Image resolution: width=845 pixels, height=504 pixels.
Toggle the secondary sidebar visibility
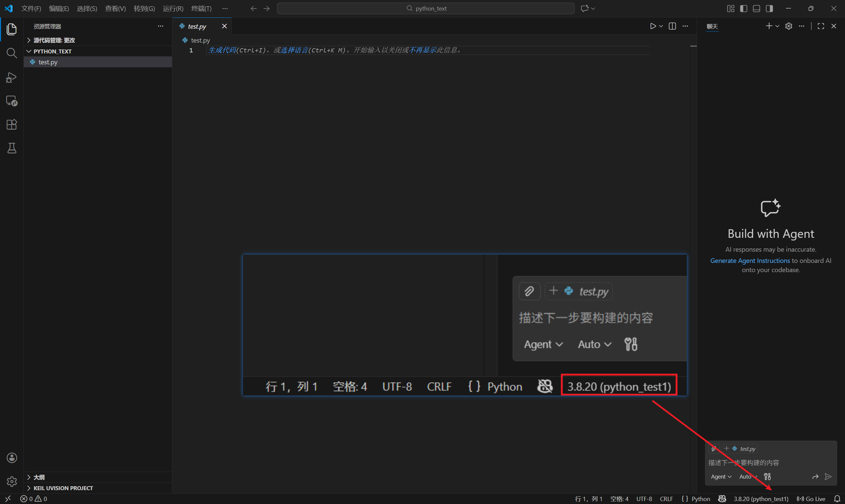769,9
